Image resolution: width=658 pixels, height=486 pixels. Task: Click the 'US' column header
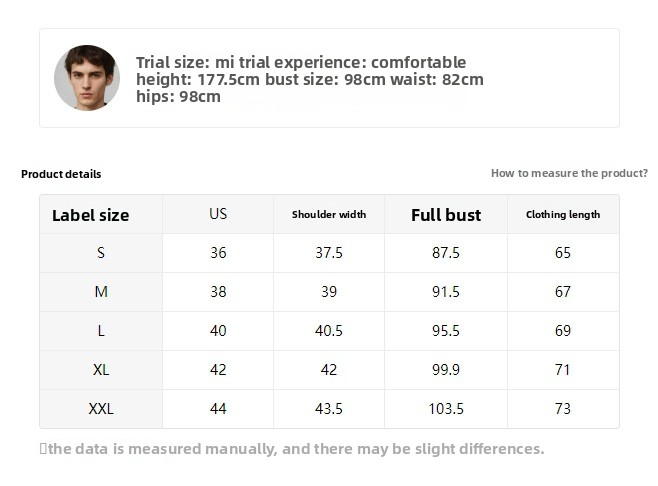pyautogui.click(x=218, y=214)
